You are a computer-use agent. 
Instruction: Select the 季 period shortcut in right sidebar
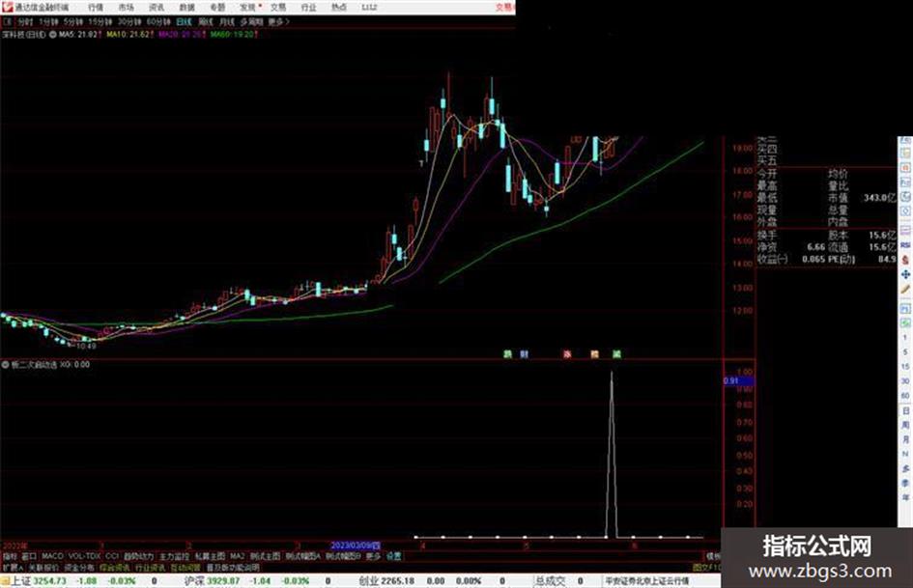coord(905,484)
